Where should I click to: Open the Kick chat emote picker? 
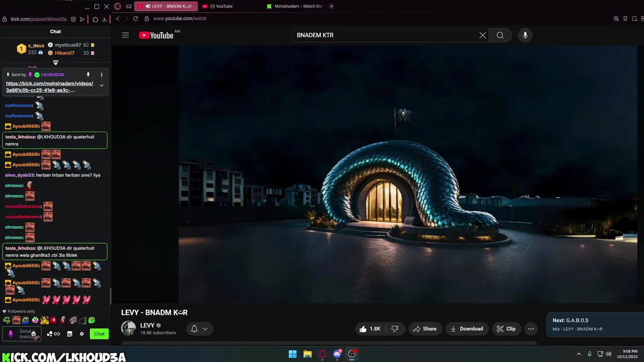34,334
